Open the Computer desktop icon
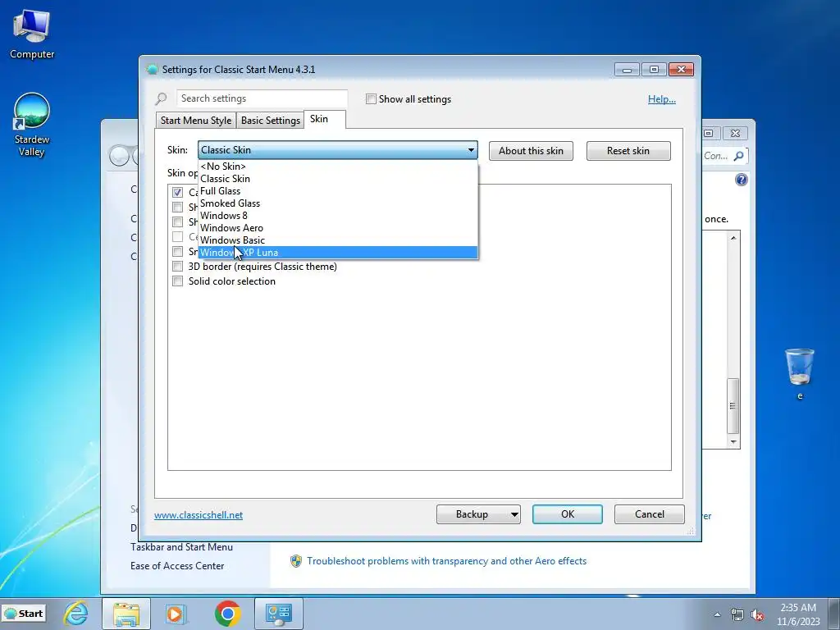Screen dimensions: 840x630 tap(32, 34)
